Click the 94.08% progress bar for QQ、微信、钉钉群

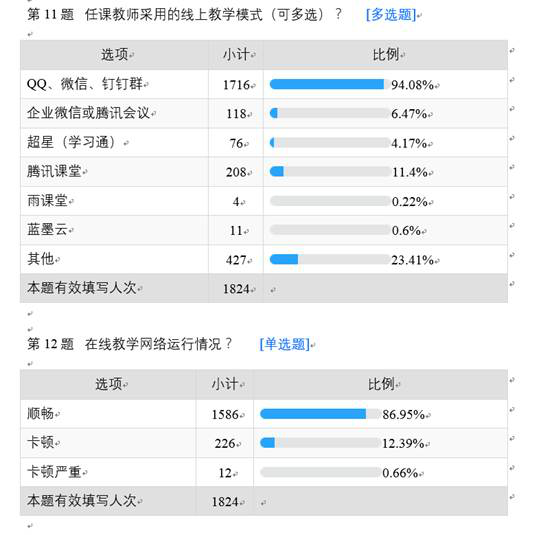tap(330, 84)
